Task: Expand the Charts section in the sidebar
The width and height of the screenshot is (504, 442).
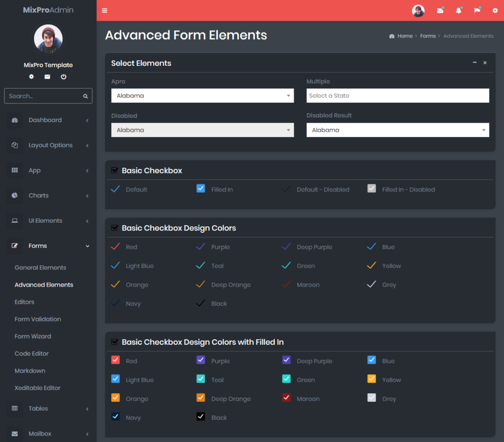Action: [x=38, y=195]
